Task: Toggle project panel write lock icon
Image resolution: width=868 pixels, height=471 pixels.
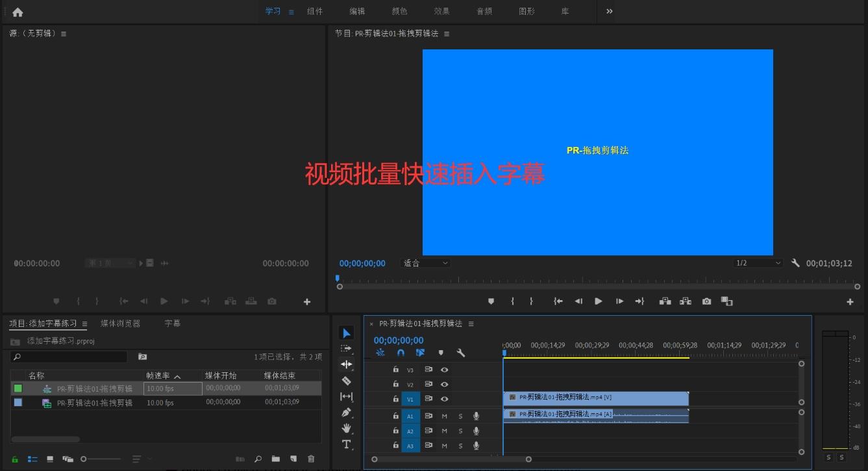Action: point(15,459)
